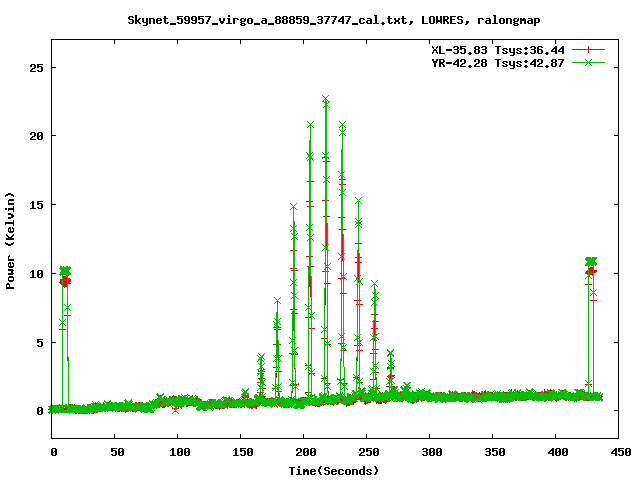Click the Power (Kelvin) y-axis label

[10, 240]
